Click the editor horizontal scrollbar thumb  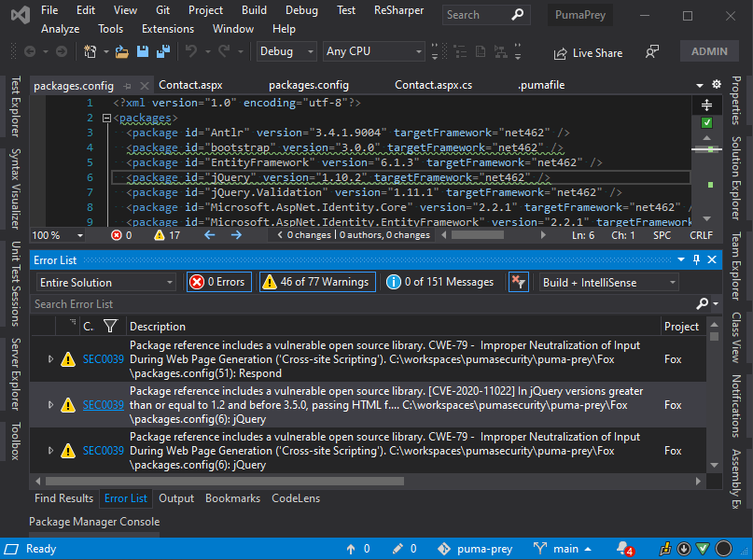coord(478,235)
